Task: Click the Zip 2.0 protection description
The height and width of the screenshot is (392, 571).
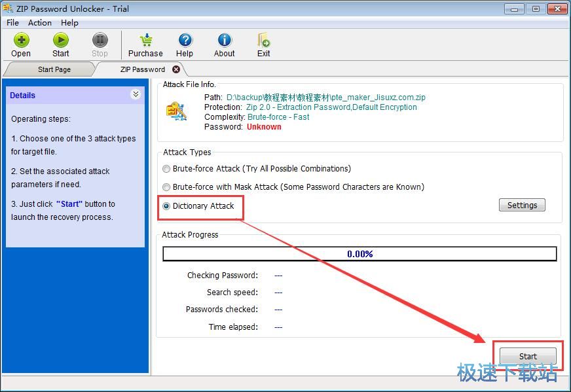Action: (331, 107)
